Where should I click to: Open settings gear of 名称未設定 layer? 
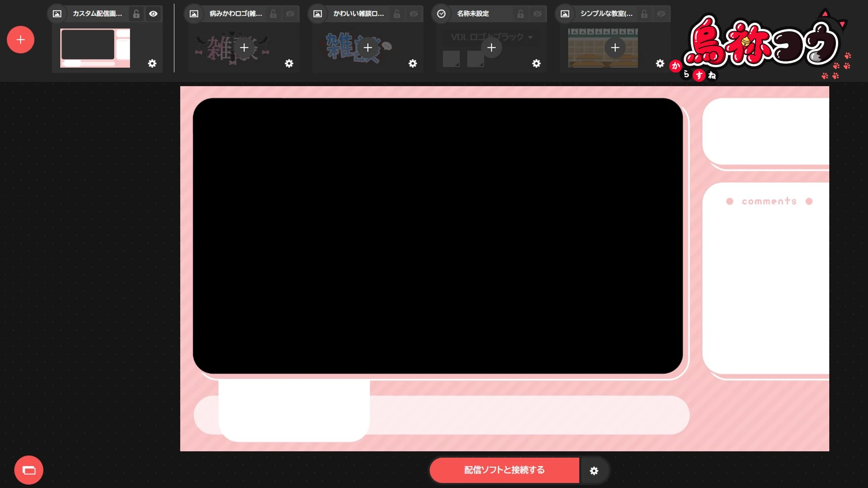537,63
